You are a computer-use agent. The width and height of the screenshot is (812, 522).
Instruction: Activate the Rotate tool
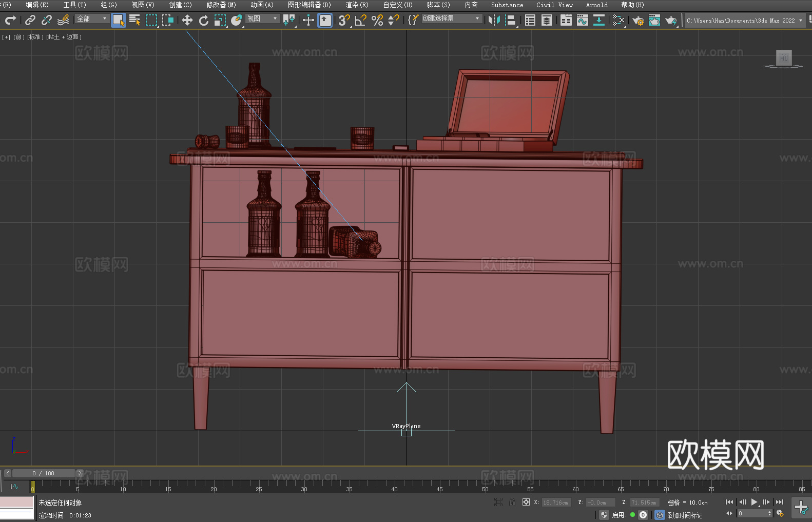click(x=204, y=20)
